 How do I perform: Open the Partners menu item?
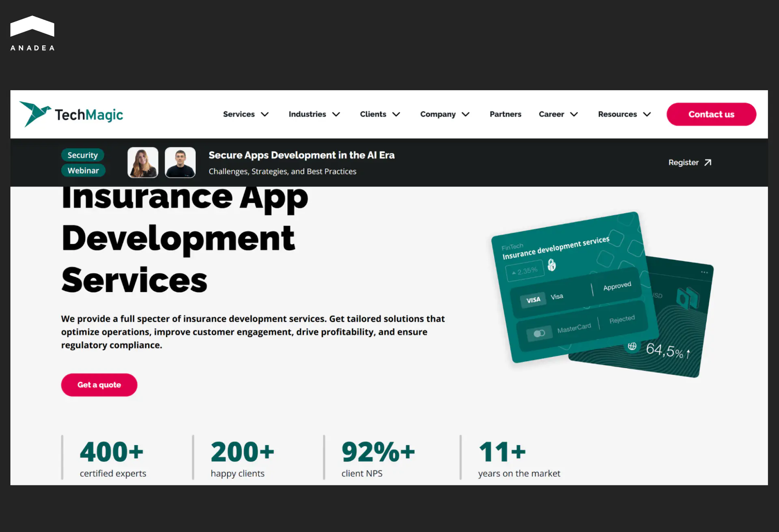click(505, 114)
